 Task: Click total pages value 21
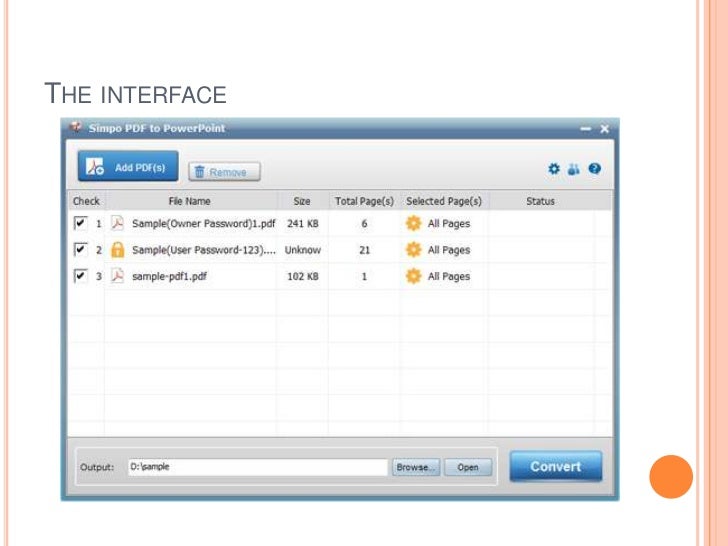click(364, 250)
